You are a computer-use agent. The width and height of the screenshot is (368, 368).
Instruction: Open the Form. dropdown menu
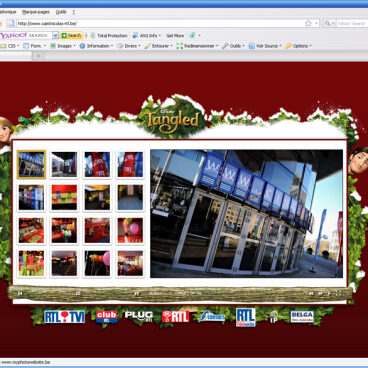[35, 46]
